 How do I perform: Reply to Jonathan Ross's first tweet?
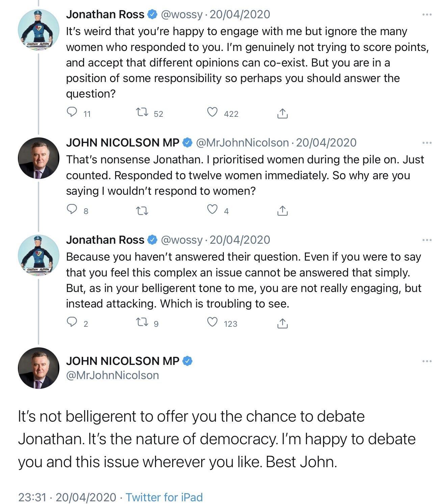tap(72, 112)
